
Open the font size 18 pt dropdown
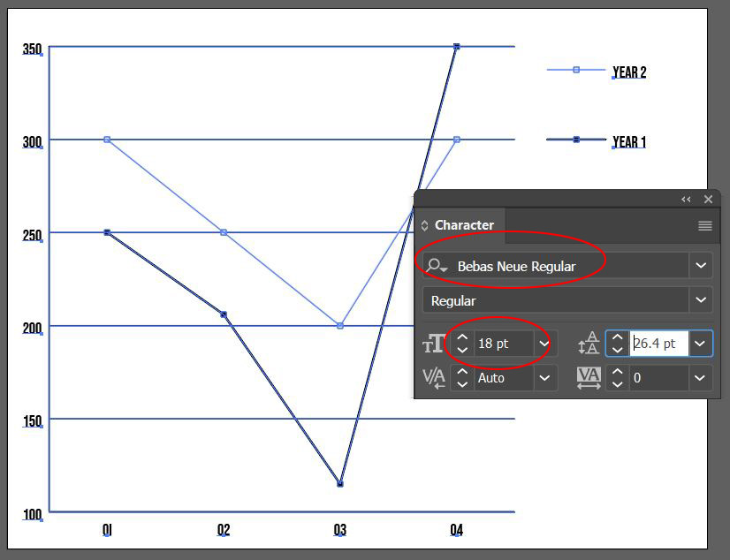click(543, 344)
